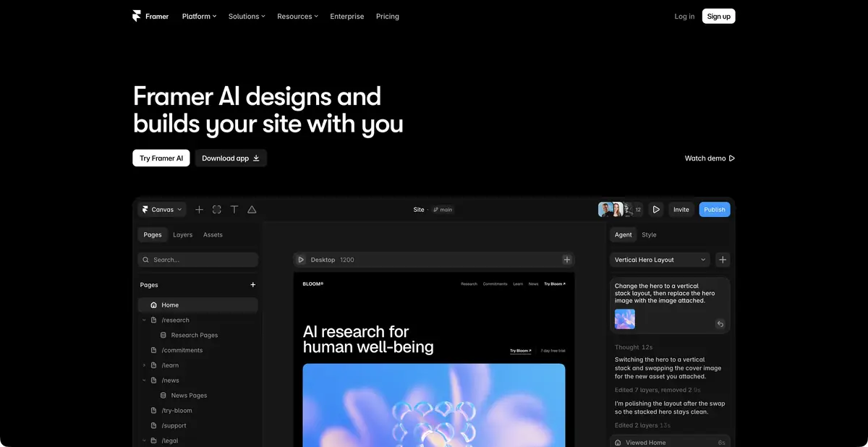The image size is (868, 447).
Task: Click the Watch demo link
Action: coord(710,158)
